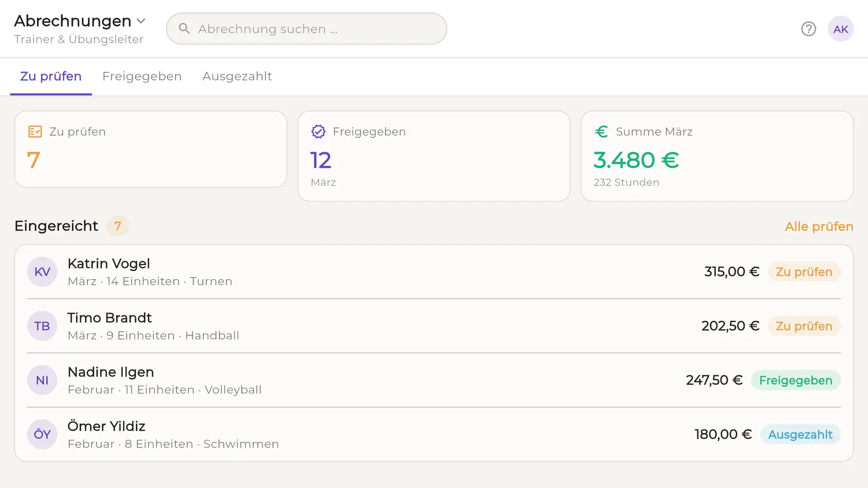
Task: Select the NI avatar of Nadine Ilgen
Action: click(x=42, y=380)
